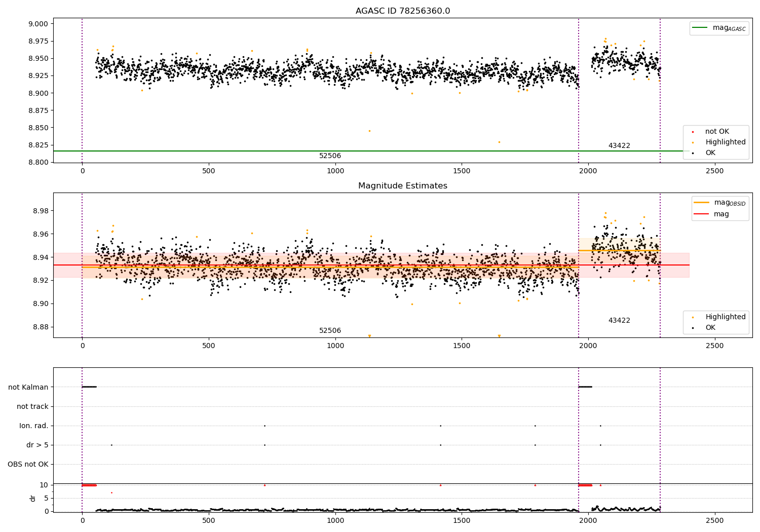
Task: Click the "not Kalman" marker cluster after time 2000
Action: (x=585, y=387)
